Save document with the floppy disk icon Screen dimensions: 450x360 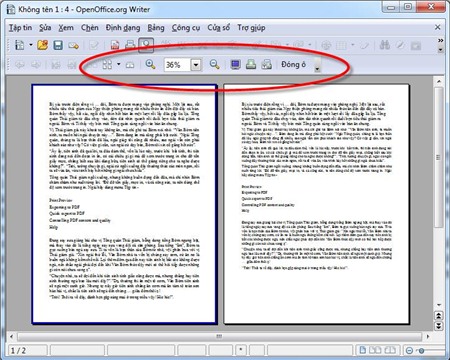[x=58, y=45]
